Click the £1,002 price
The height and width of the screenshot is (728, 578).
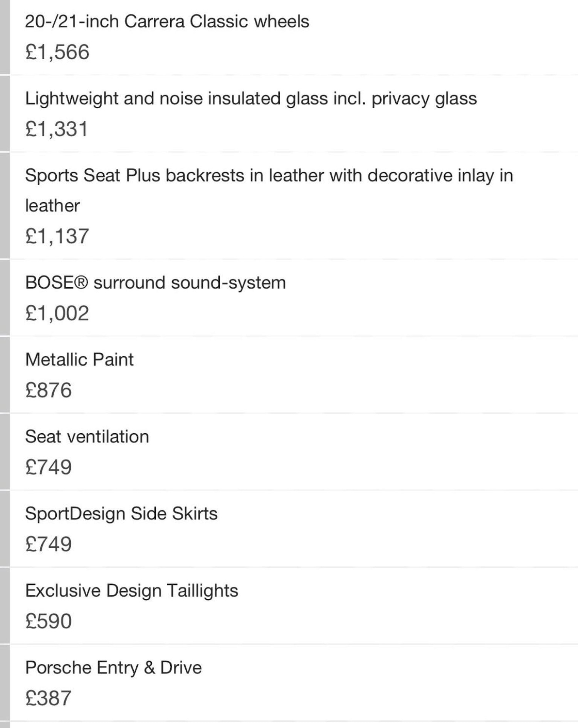57,313
